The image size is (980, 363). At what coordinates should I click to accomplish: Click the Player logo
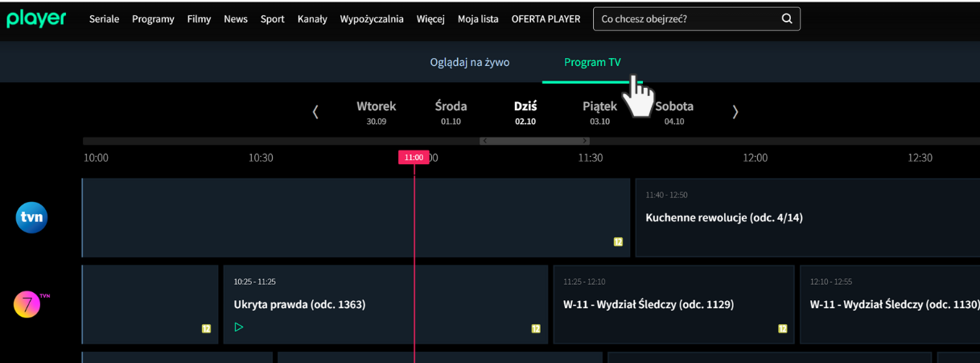36,19
